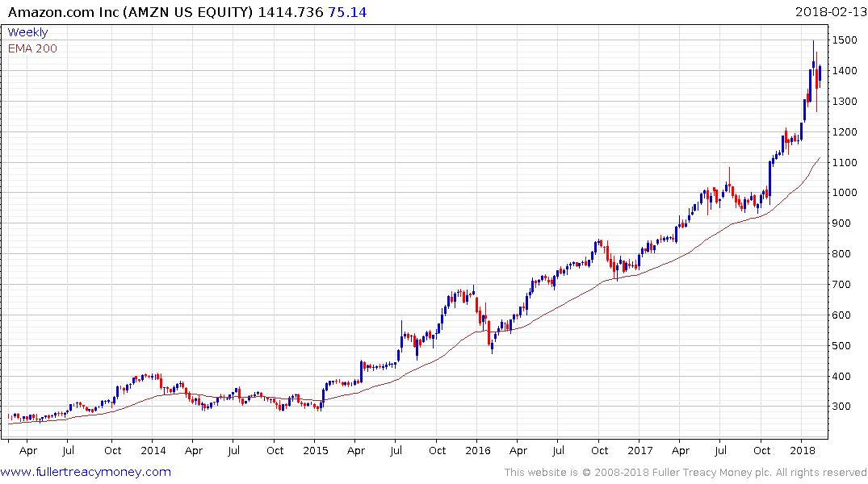Image resolution: width=868 pixels, height=484 pixels.
Task: Click the blue price change value 75.14
Action: [347, 12]
